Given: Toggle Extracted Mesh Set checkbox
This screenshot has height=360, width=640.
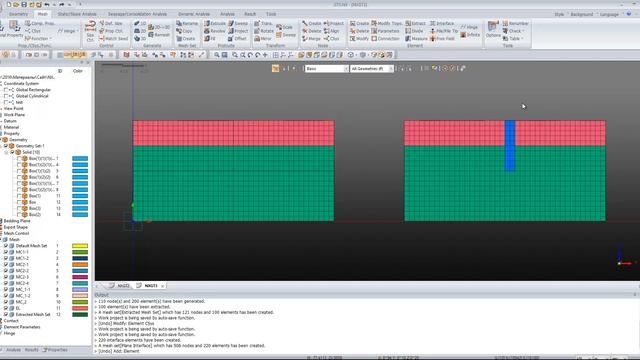Looking at the screenshot, I should [6, 314].
